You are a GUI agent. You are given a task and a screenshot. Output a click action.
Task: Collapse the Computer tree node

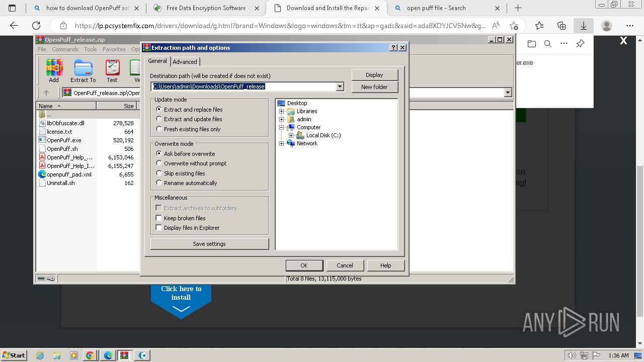click(282, 127)
